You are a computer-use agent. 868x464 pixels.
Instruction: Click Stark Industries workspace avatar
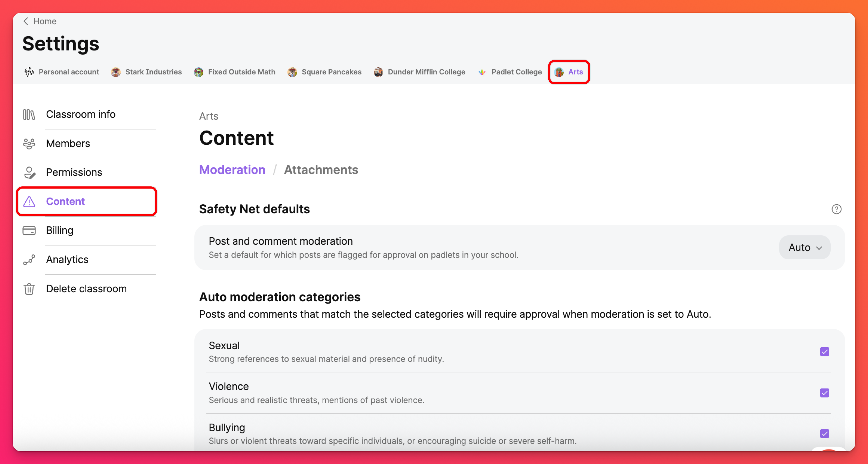116,72
